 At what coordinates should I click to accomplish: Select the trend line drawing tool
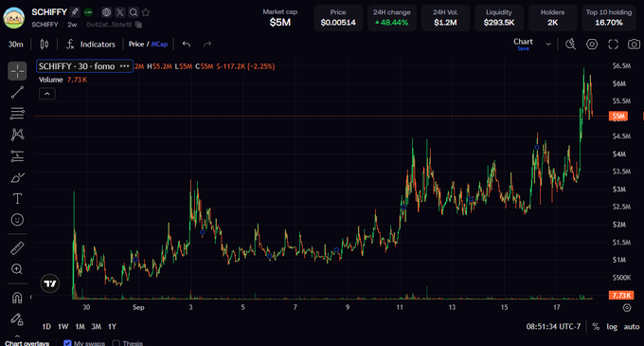click(17, 93)
